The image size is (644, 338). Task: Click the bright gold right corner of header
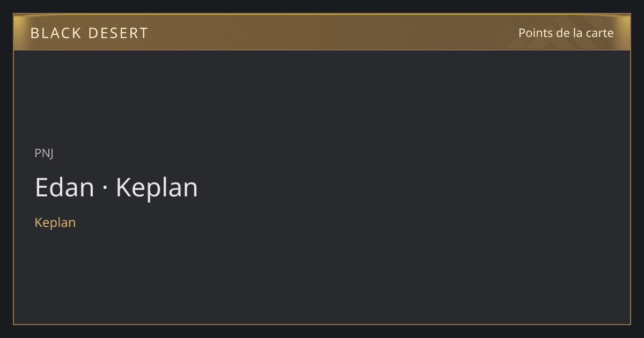[624, 21]
